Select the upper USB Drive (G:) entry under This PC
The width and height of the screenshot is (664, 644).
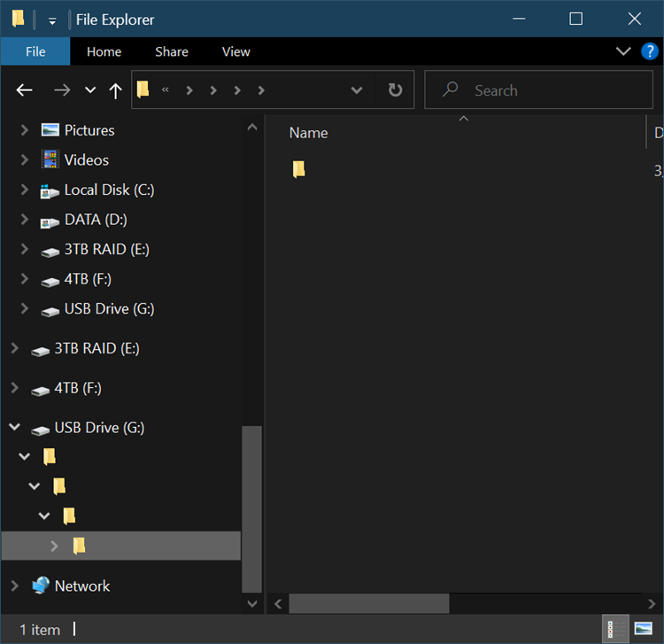pyautogui.click(x=109, y=308)
